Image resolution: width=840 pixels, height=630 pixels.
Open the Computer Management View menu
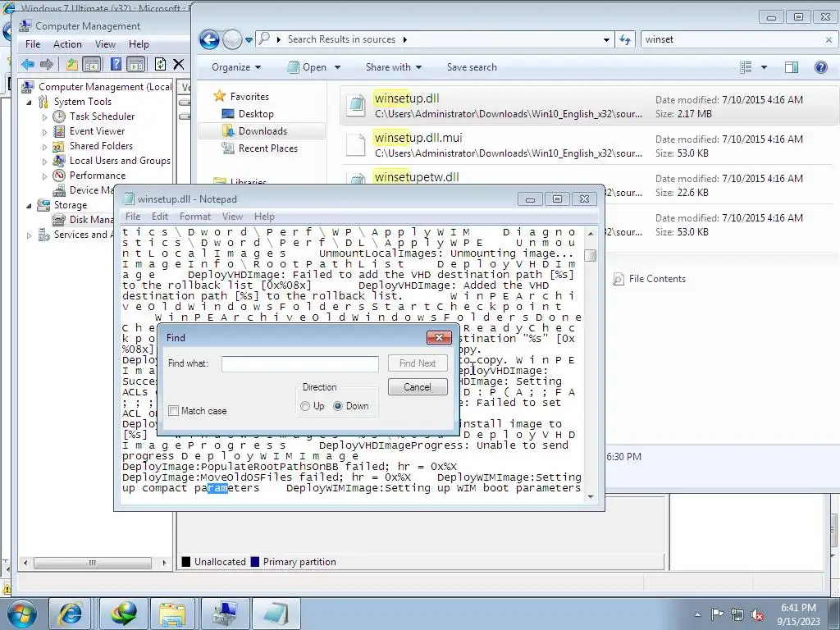[105, 44]
